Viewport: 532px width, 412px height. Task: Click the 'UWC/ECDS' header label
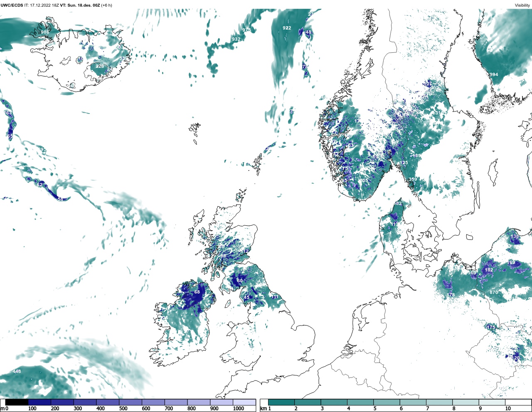point(12,5)
